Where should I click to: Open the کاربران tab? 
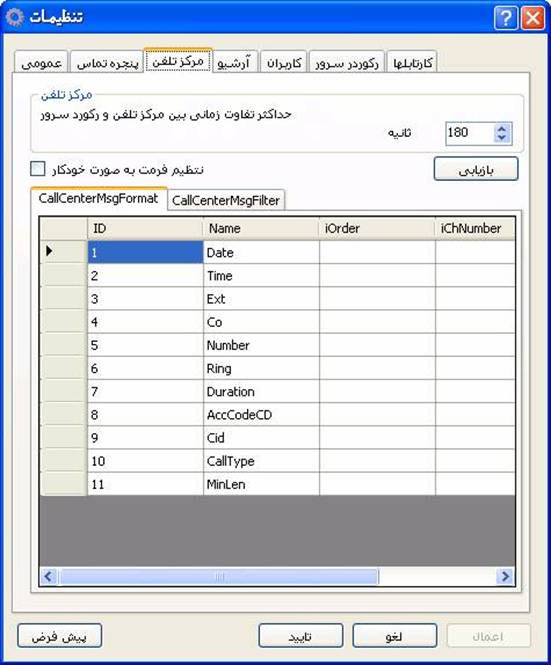[x=283, y=63]
